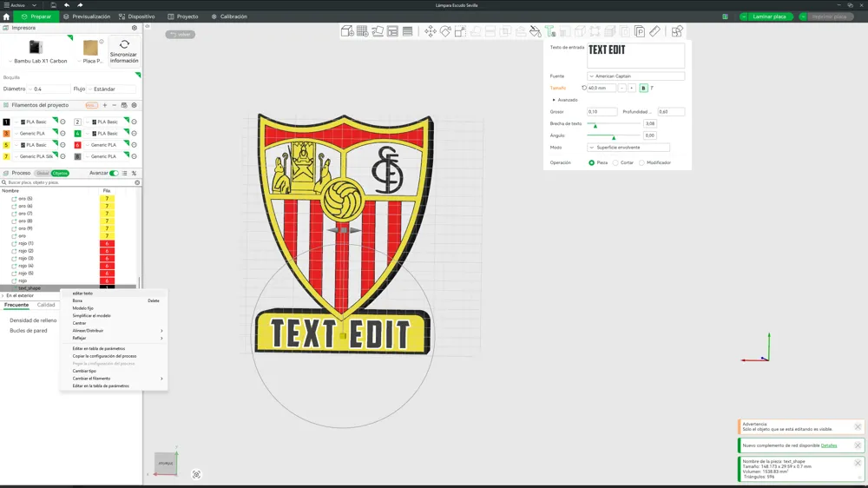Screen dimensions: 868x488
Task: Open printer settings gear icon
Action: [135, 28]
